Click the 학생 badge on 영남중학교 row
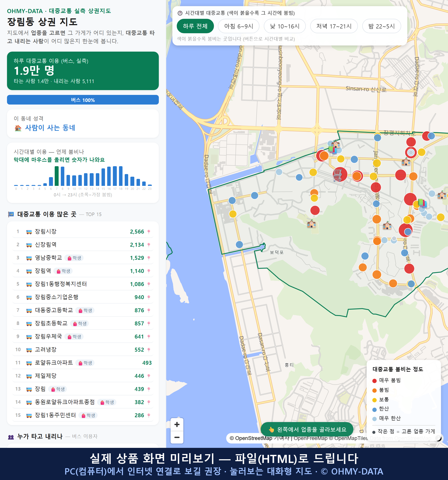Image resolution: width=448 pixels, height=480 pixels. coord(74,258)
